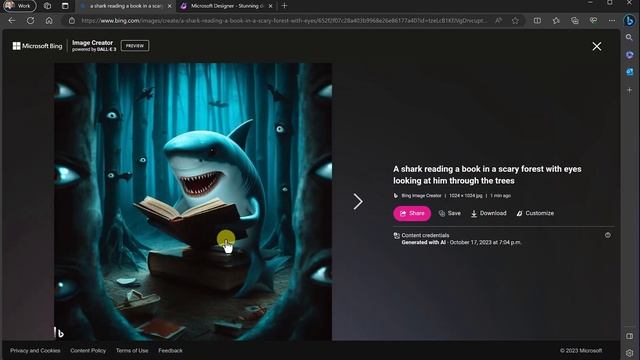The height and width of the screenshot is (360, 640).
Task: Open browser Collections
Action: pyautogui.click(x=575, y=20)
